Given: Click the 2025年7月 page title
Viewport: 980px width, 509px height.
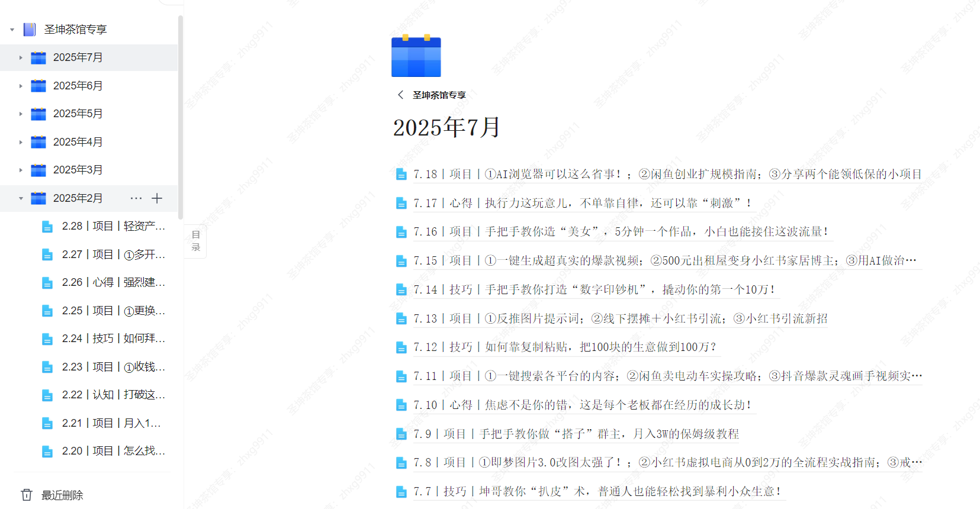Looking at the screenshot, I should pyautogui.click(x=447, y=128).
